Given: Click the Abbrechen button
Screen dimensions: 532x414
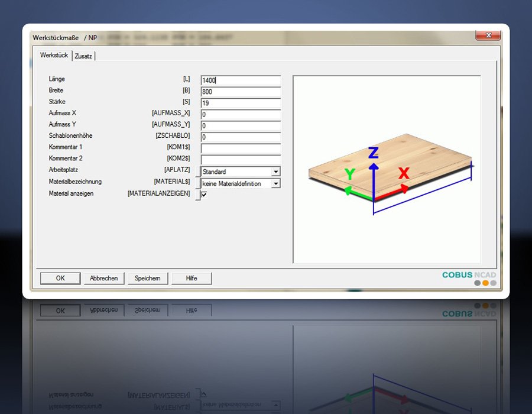Looking at the screenshot, I should [x=104, y=278].
